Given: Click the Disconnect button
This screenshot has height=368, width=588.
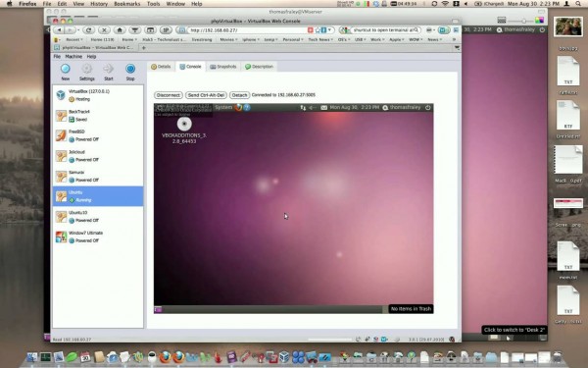Looking at the screenshot, I should pos(169,95).
